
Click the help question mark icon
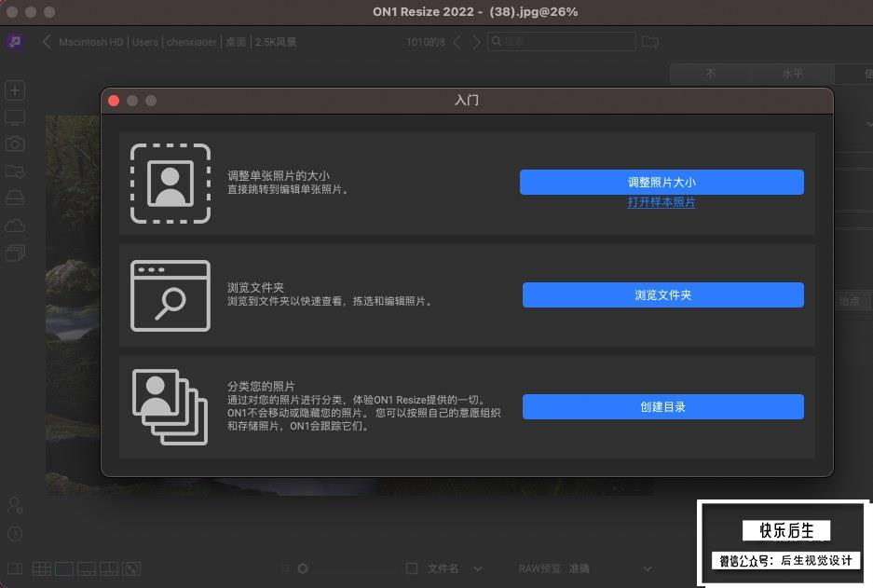tap(15, 533)
